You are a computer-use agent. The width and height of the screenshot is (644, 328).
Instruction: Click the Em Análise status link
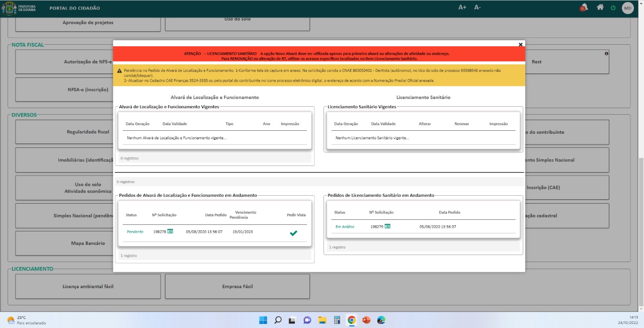pos(345,227)
